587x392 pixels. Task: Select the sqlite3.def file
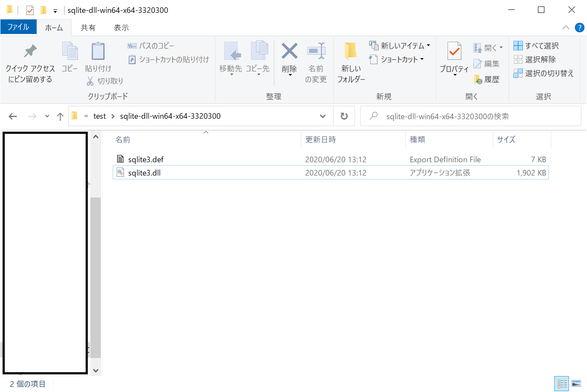point(331,159)
